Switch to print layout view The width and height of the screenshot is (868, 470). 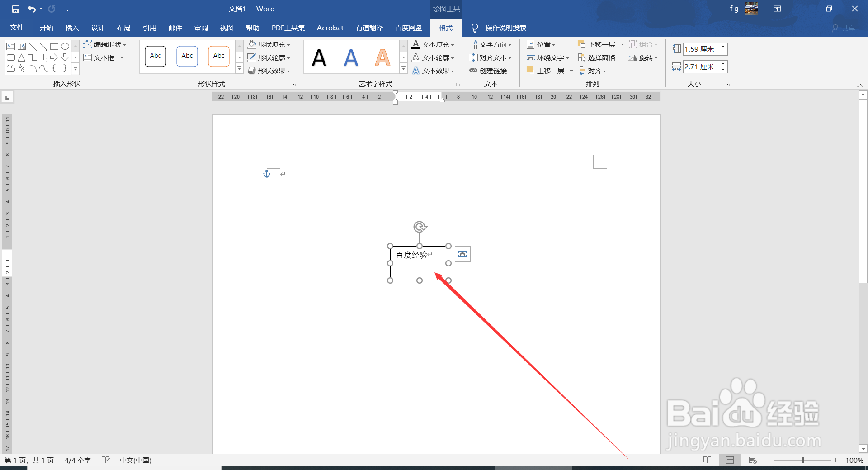tap(730, 460)
